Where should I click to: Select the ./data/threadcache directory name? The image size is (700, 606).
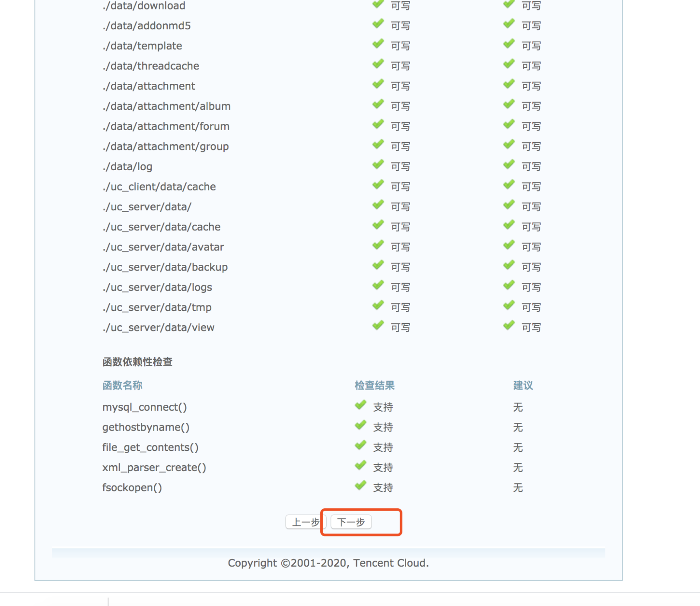click(151, 66)
